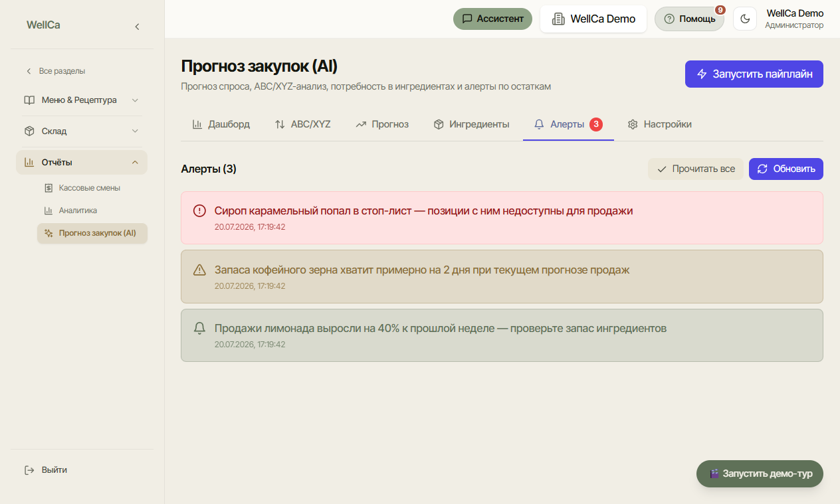This screenshot has width=840, height=504.
Task: Click the receipt icon beside Кассовые смены
Action: click(49, 188)
